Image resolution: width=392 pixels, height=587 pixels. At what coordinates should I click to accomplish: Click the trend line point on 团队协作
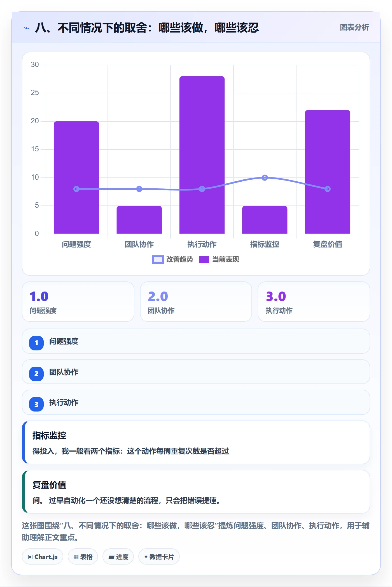coord(139,189)
